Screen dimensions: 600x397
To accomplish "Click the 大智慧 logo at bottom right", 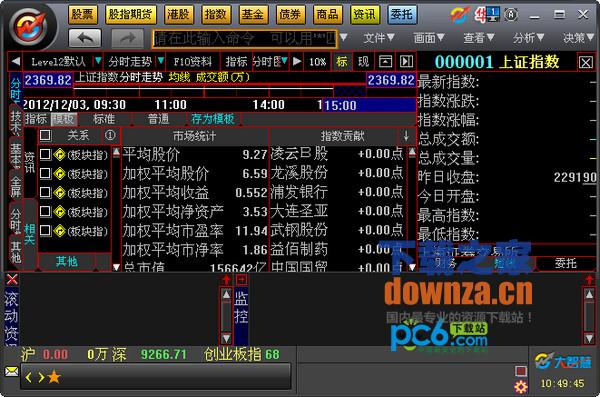I will [563, 361].
